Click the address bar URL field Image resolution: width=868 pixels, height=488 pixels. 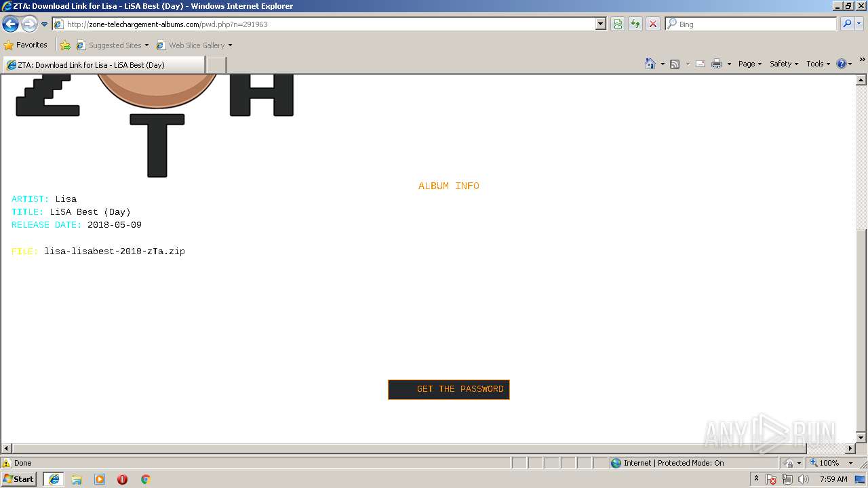tap(324, 24)
